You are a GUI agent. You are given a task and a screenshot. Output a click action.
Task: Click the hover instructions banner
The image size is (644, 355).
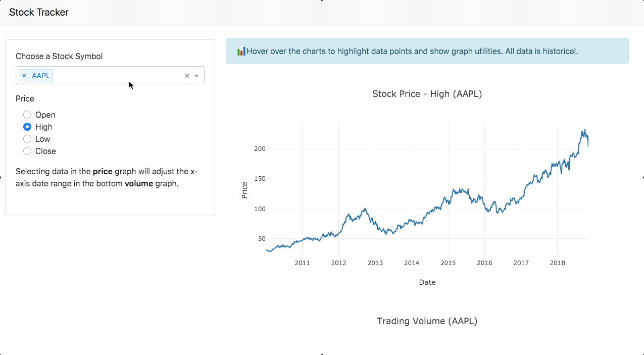[x=427, y=51]
